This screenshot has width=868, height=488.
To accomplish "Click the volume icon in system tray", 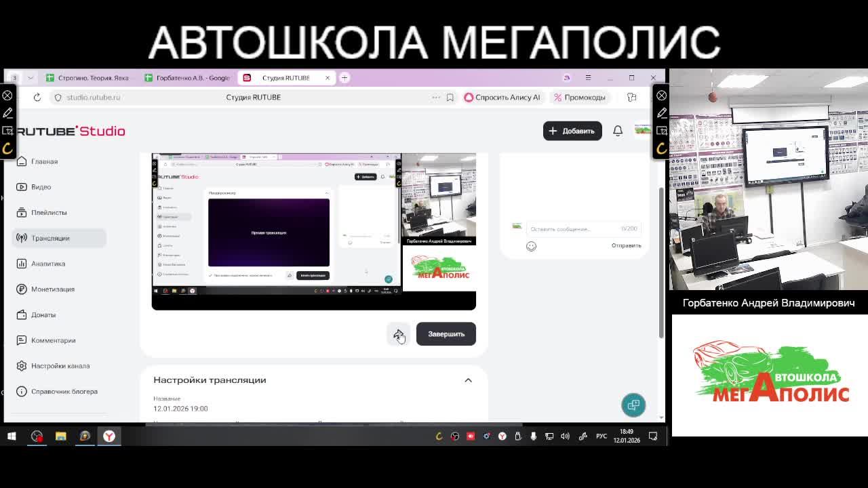I will point(566,436).
